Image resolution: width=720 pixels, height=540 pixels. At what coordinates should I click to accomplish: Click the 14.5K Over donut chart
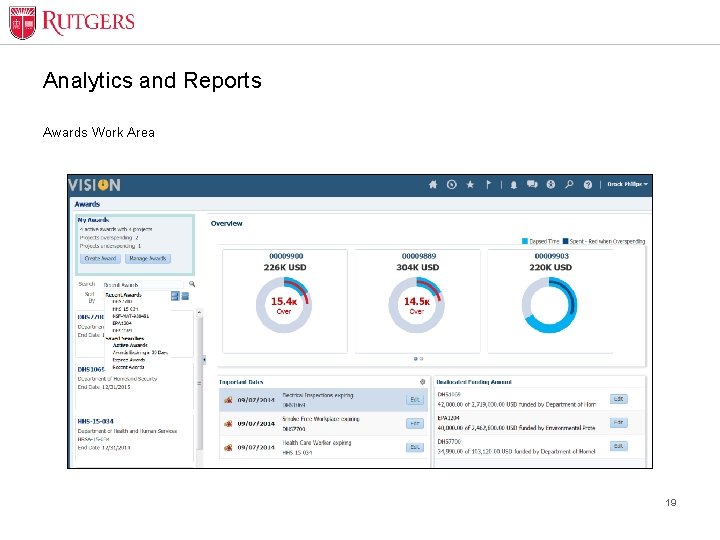click(x=416, y=305)
